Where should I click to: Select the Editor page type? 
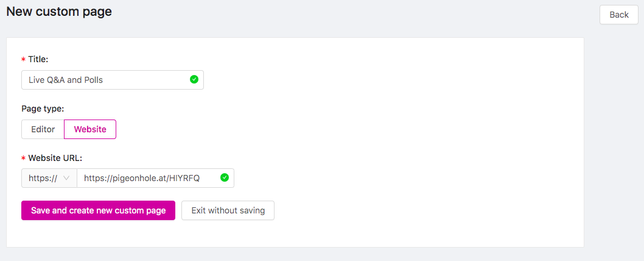pyautogui.click(x=43, y=129)
